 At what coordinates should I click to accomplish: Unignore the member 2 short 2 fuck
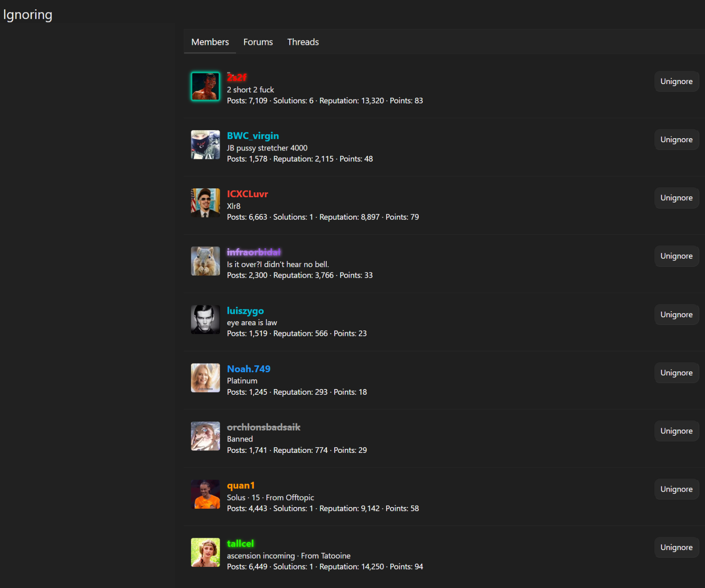click(x=676, y=81)
